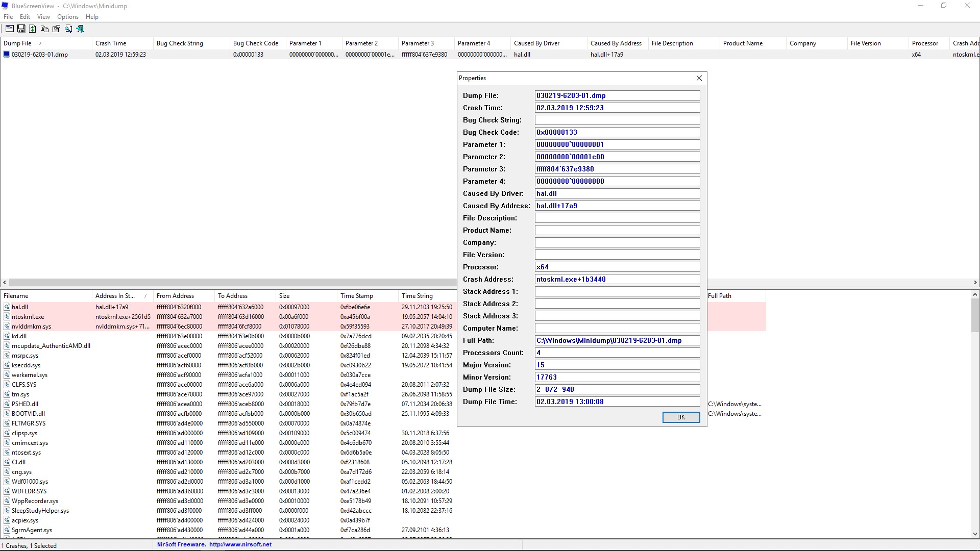Click the Copy Selected Items toolbar icon
The height and width of the screenshot is (551, 980).
coord(44,29)
